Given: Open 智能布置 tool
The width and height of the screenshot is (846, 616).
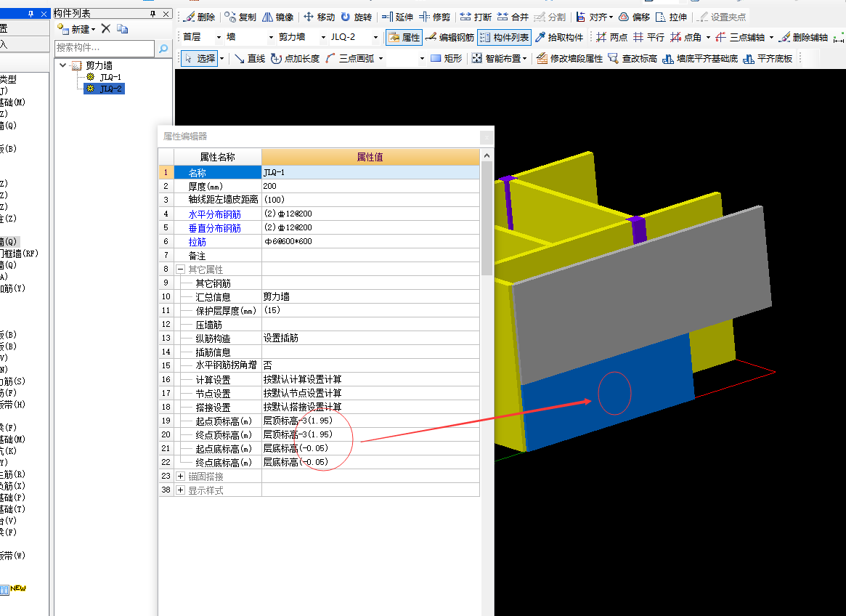Looking at the screenshot, I should pos(499,58).
